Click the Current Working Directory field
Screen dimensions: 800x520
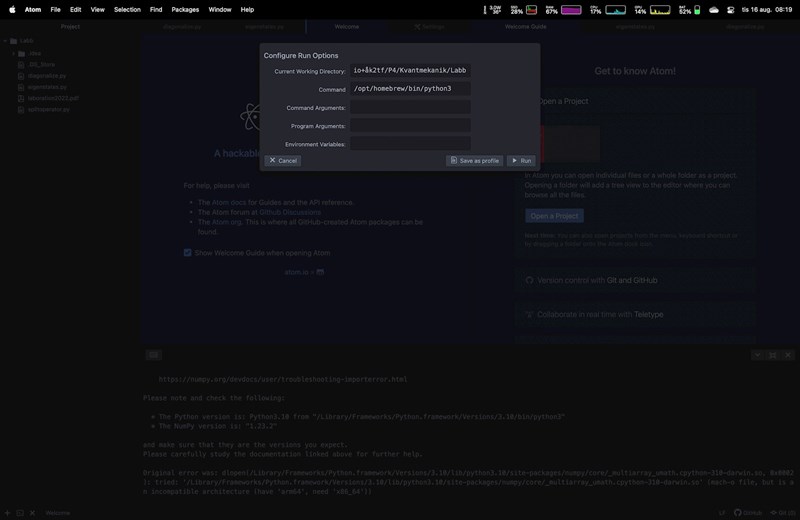click(410, 71)
